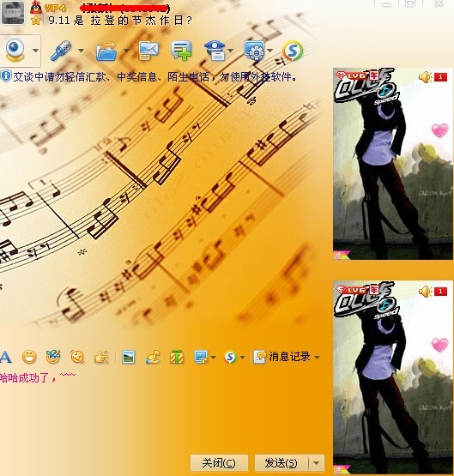454x476 pixels.
Task: Open the applications gear-monitor icon
Action: click(254, 51)
